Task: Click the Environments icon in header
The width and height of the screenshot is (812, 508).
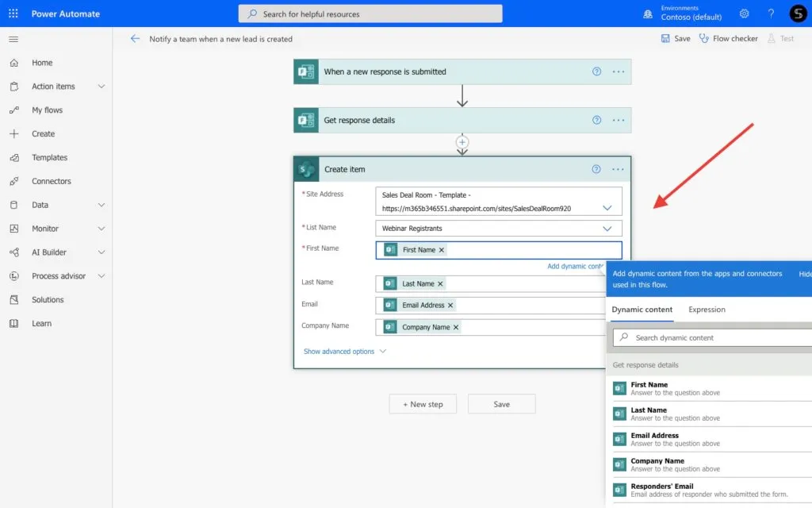Action: (647, 14)
